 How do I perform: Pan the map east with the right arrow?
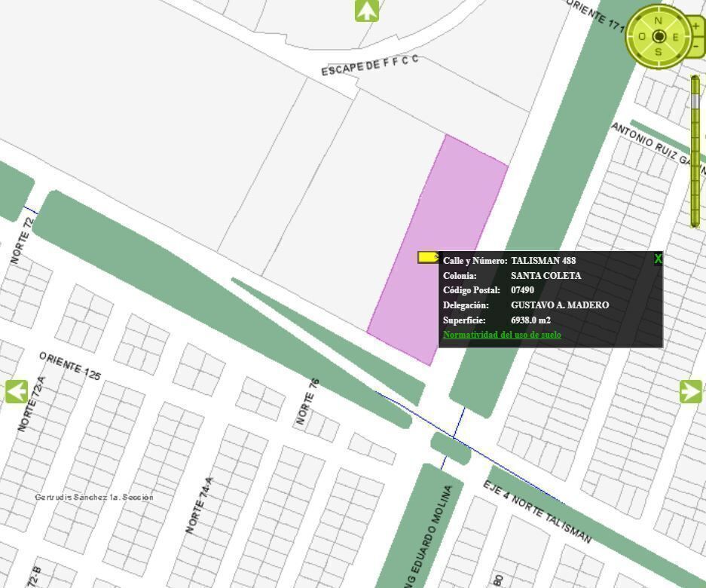[x=690, y=391]
